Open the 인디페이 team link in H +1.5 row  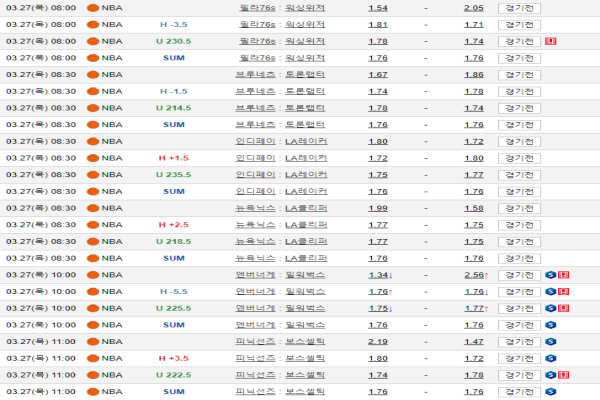tap(256, 158)
